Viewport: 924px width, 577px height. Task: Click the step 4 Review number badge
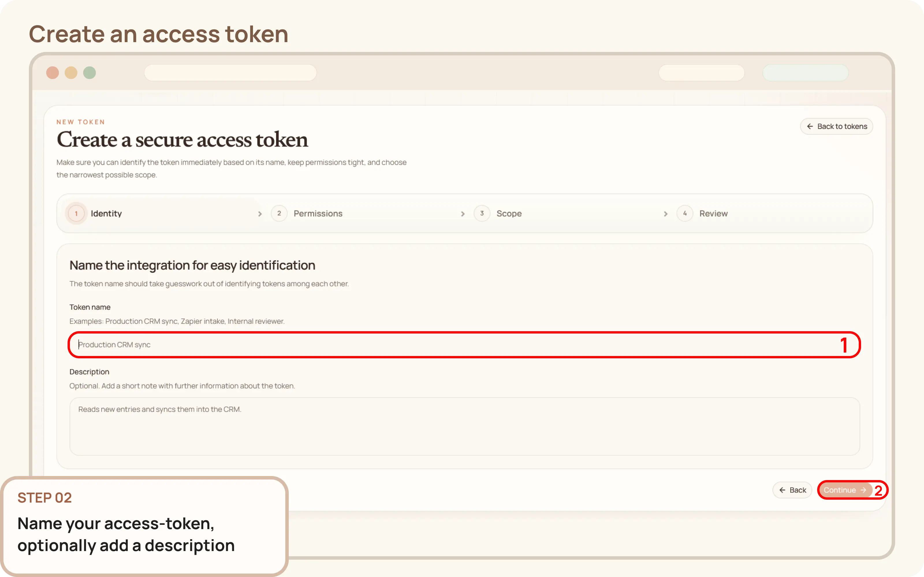pos(685,213)
